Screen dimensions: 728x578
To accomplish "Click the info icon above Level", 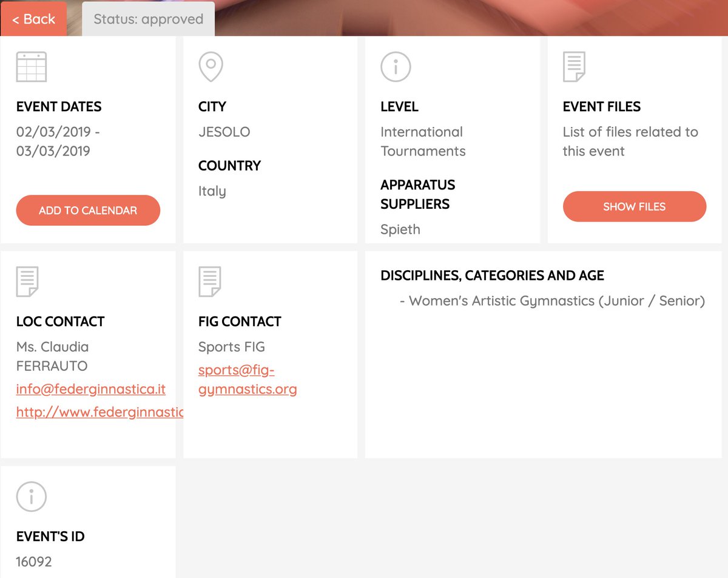I will (396, 67).
